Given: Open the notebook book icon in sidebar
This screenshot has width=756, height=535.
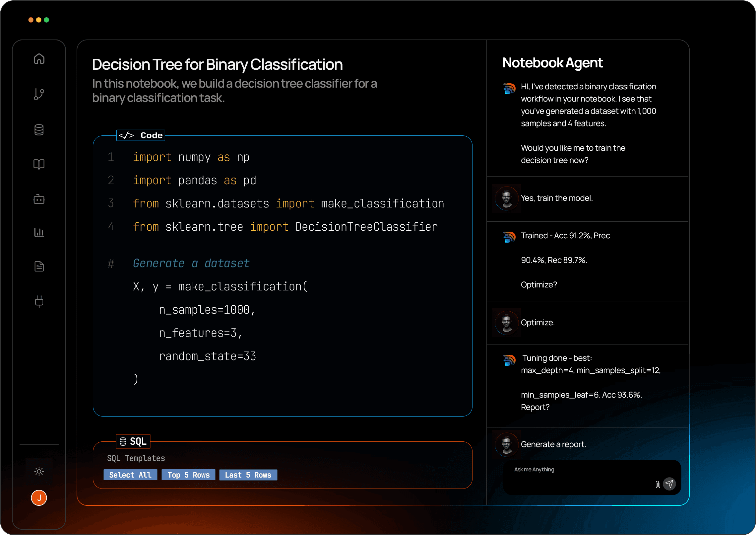Looking at the screenshot, I should tap(39, 165).
